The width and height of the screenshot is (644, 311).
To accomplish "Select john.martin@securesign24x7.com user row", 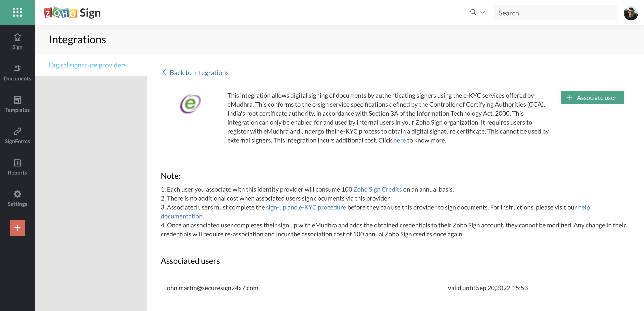I will click(x=396, y=288).
